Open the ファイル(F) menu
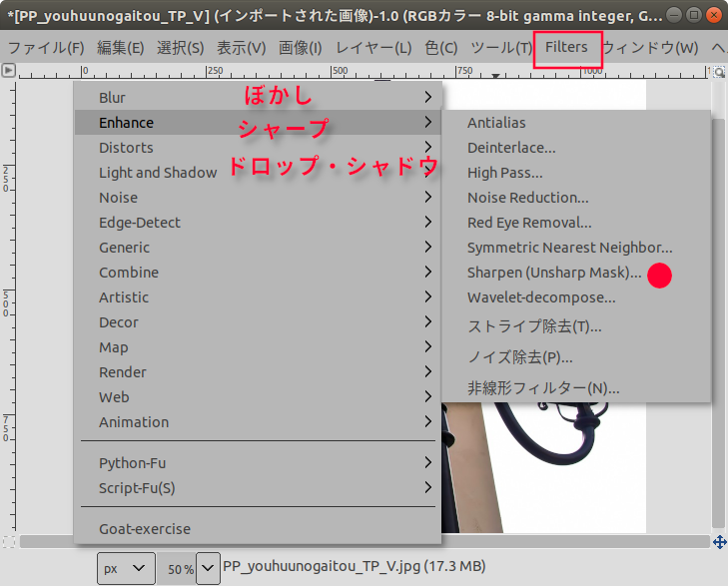Viewport: 728px width, 586px height. [46, 47]
